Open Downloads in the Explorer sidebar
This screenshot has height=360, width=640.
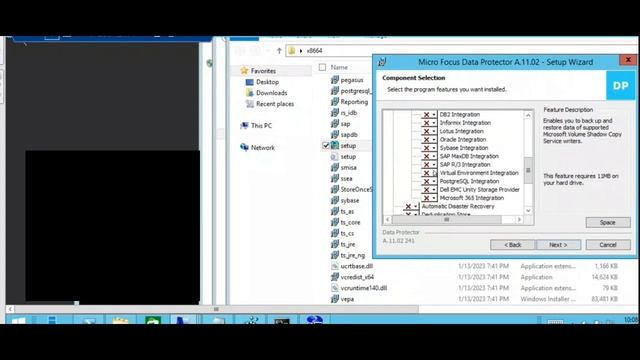coord(271,93)
